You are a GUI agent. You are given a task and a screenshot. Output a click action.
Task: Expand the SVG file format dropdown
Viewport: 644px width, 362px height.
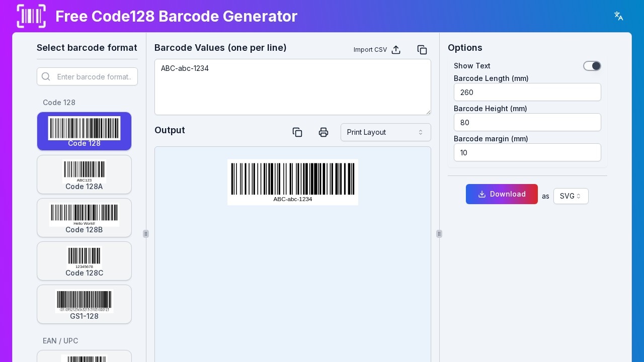coord(571,196)
